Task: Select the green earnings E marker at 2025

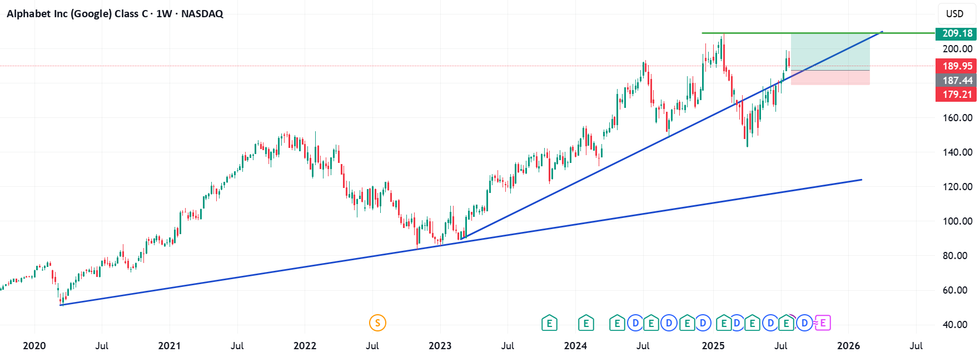Action: [x=724, y=323]
